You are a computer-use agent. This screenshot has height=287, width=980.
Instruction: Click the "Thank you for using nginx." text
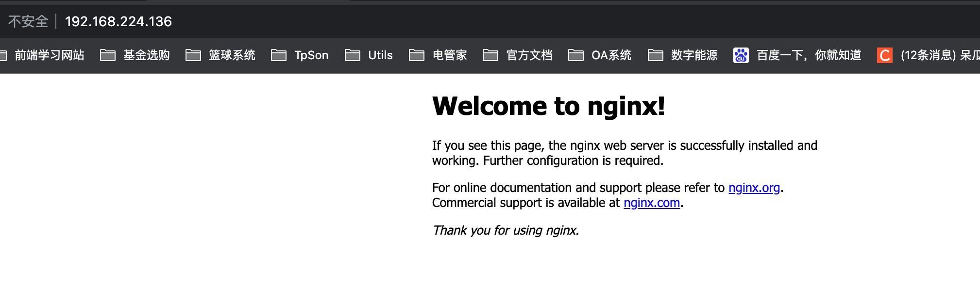tap(506, 230)
